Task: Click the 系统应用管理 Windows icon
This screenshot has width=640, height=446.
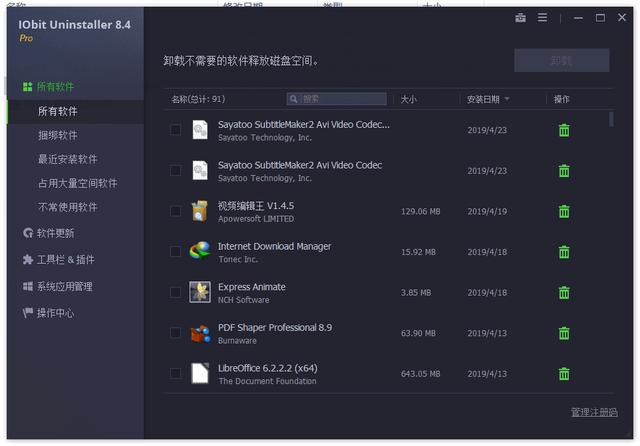Action: tap(28, 286)
